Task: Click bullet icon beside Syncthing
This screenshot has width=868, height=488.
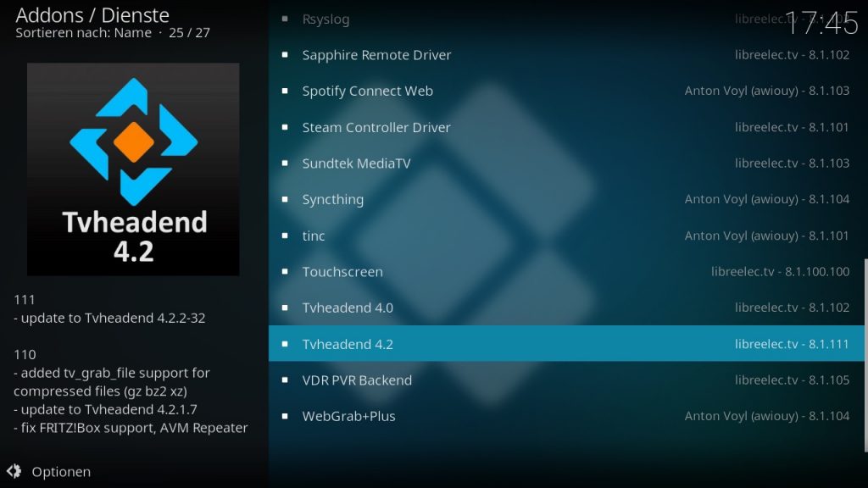Action: coord(285,199)
